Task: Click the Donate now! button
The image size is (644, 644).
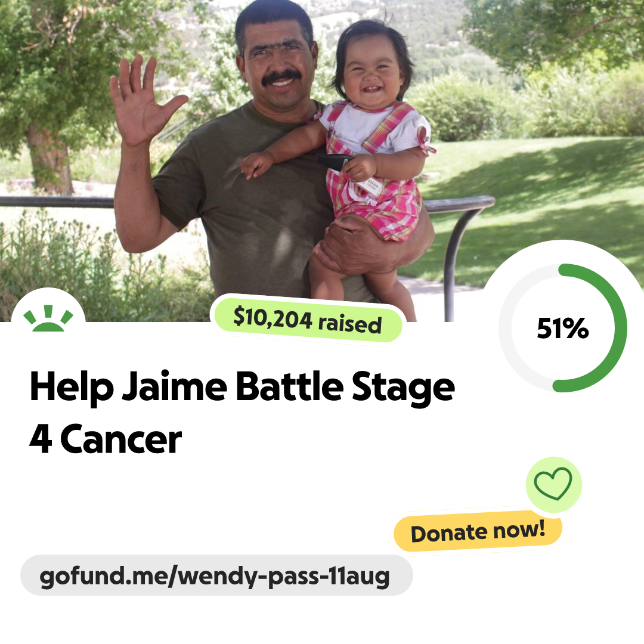Action: pyautogui.click(x=478, y=531)
